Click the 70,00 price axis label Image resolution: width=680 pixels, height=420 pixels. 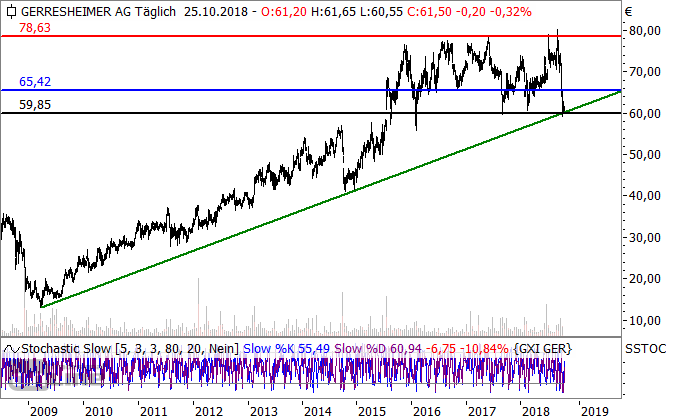point(645,72)
